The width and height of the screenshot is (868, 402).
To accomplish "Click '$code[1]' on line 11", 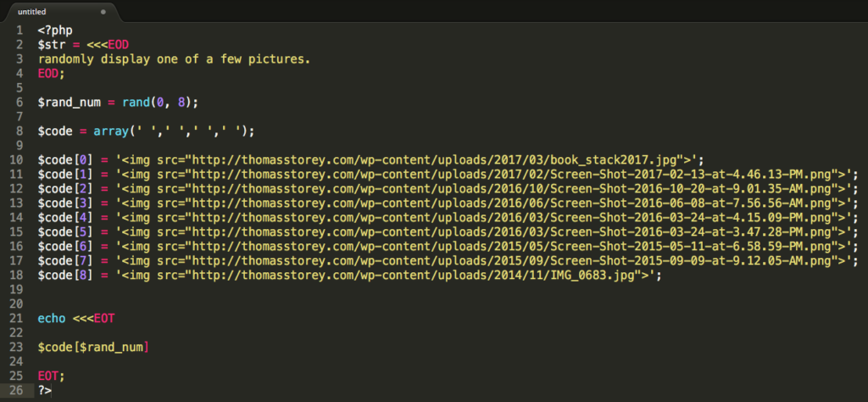I will (66, 175).
